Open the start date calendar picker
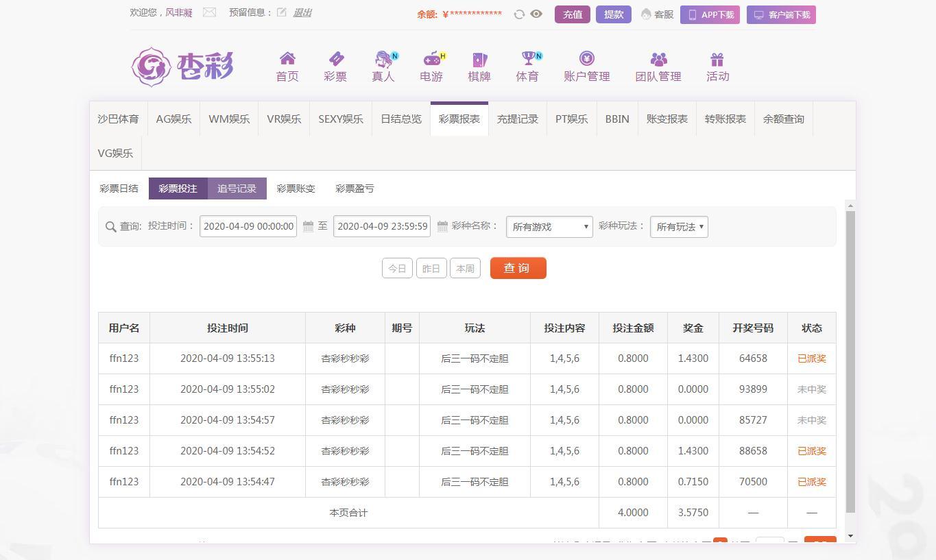 pos(309,226)
